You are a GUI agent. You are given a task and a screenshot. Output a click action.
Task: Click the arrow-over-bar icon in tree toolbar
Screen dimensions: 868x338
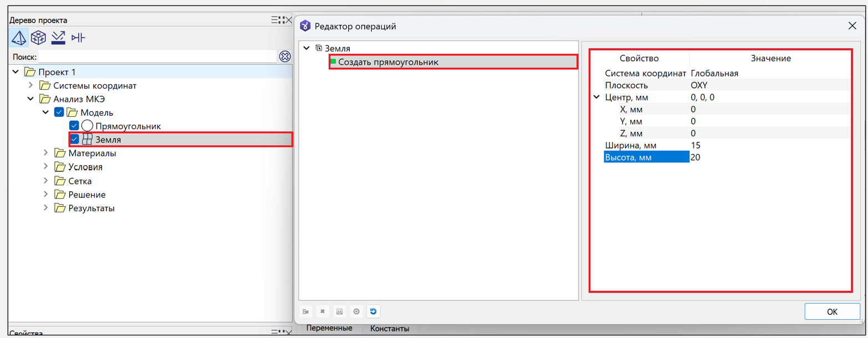58,38
